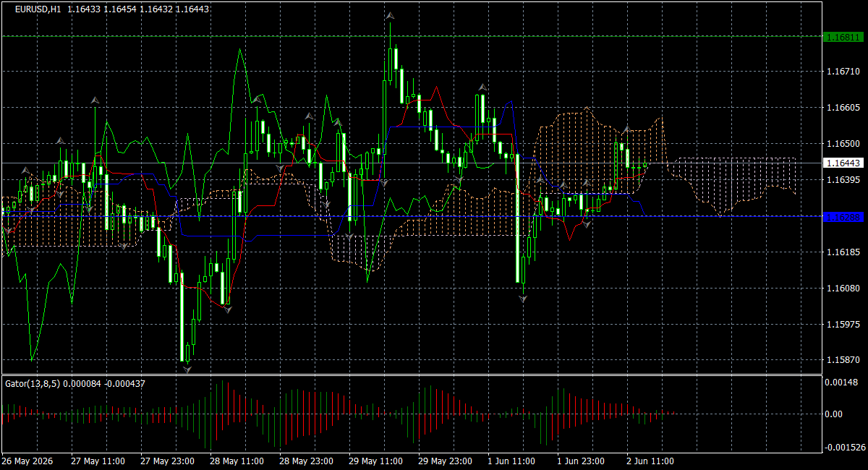Click the 26 May 2026 date label
Image resolution: width=868 pixels, height=470 pixels.
(x=27, y=461)
